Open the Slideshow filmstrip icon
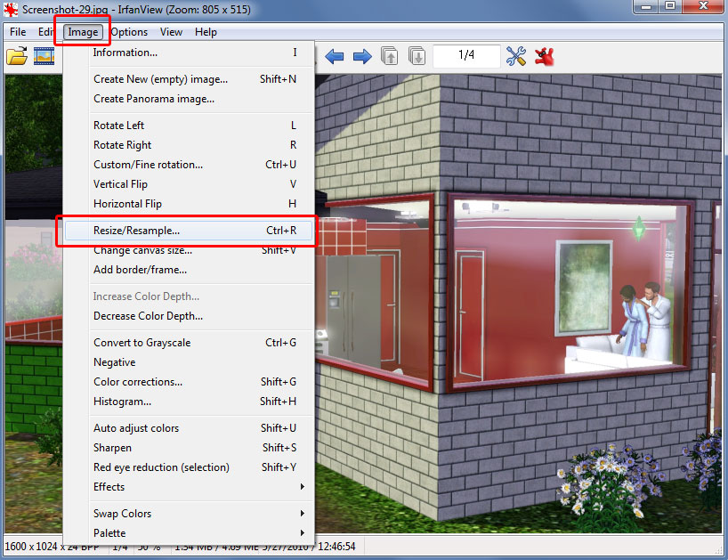 pos(44,57)
